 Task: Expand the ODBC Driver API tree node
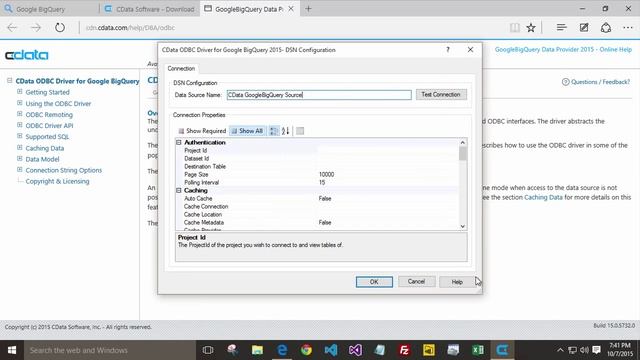tap(20, 125)
